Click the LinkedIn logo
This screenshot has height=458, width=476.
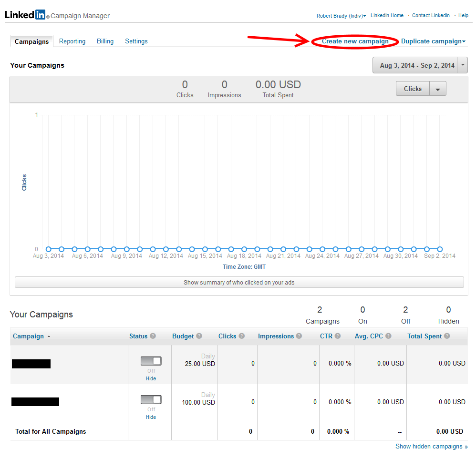tap(25, 15)
